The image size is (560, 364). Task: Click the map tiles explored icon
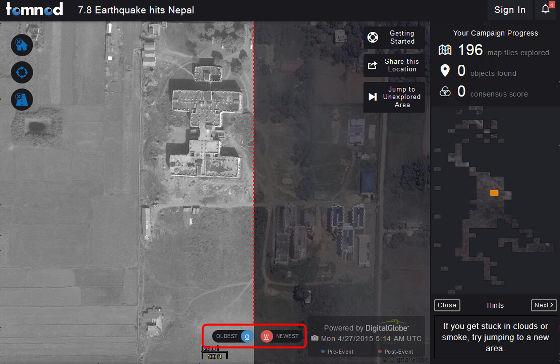coord(445,50)
